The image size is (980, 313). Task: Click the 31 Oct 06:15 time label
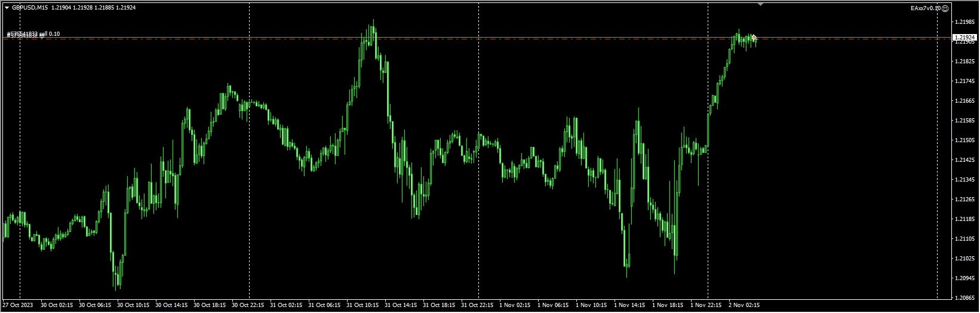coord(324,305)
